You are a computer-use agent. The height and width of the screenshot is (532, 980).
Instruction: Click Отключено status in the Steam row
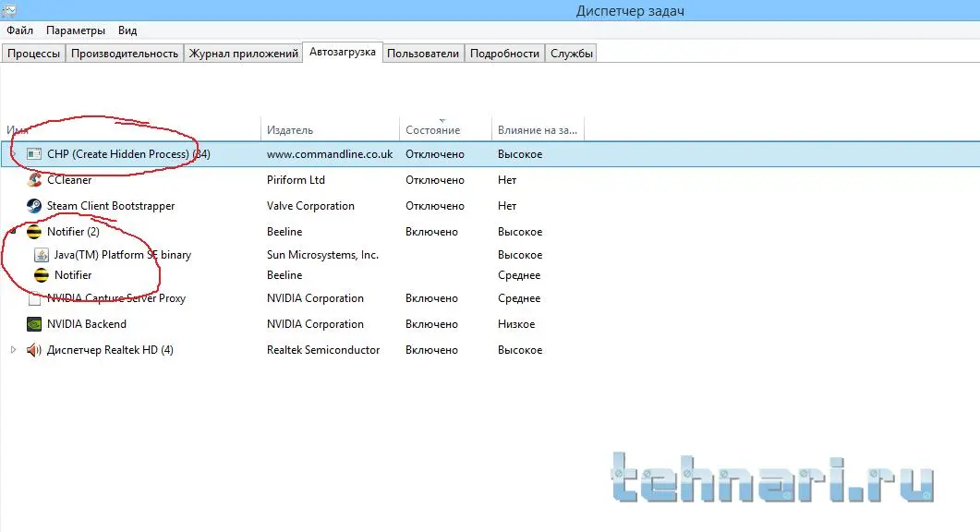click(x=435, y=206)
